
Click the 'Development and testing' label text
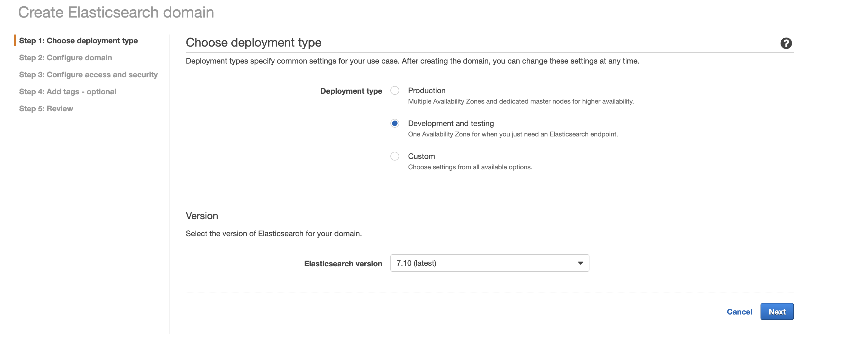451,124
